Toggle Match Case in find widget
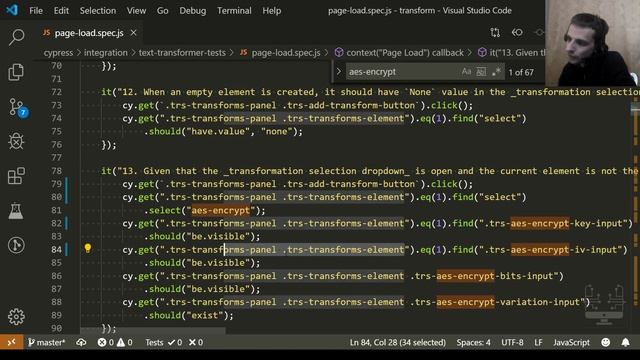The image size is (640, 360). click(466, 72)
